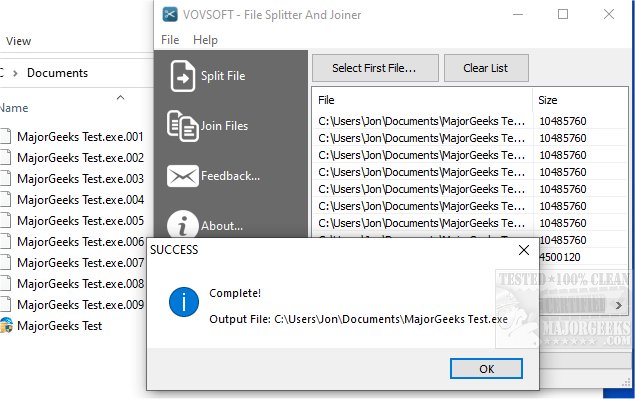
Task: Select MajorGeeks Test.exe.007 in Explorer
Action: (x=80, y=263)
